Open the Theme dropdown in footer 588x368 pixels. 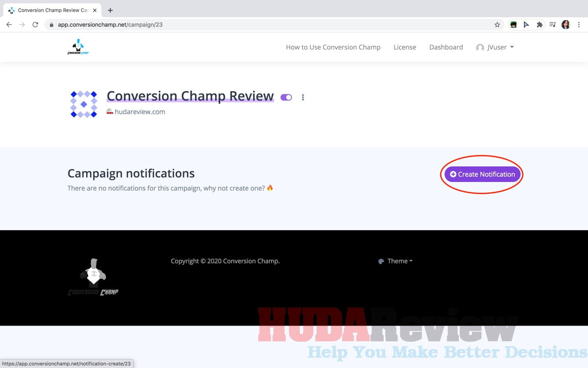coord(395,261)
